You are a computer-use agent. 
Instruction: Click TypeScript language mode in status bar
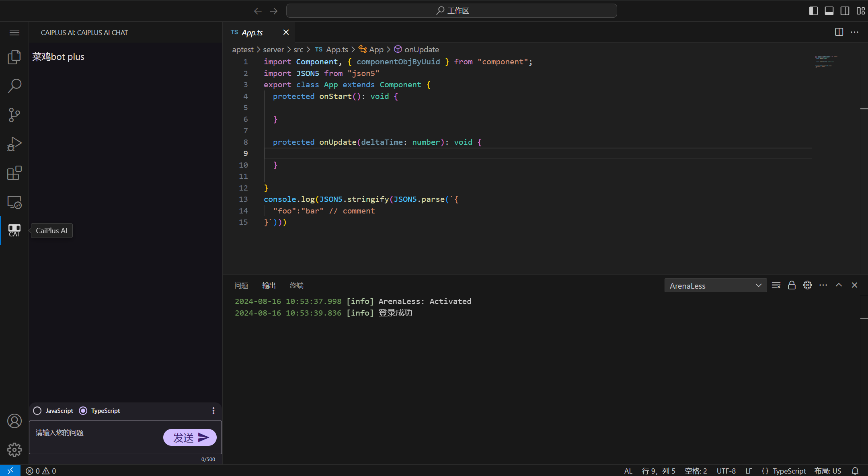click(x=789, y=471)
